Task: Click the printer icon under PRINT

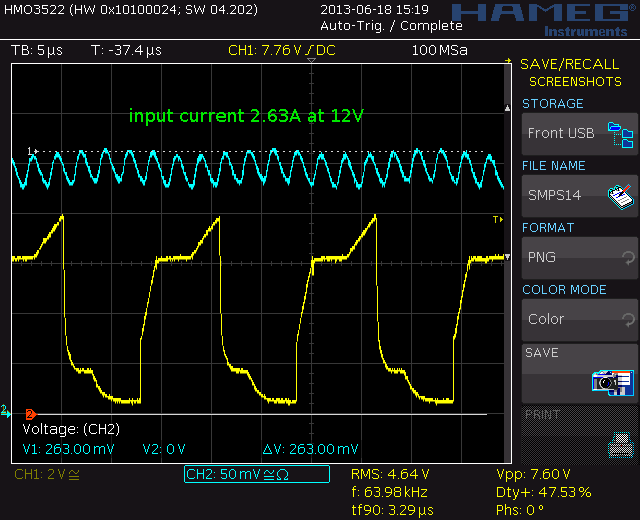Action: click(x=621, y=445)
